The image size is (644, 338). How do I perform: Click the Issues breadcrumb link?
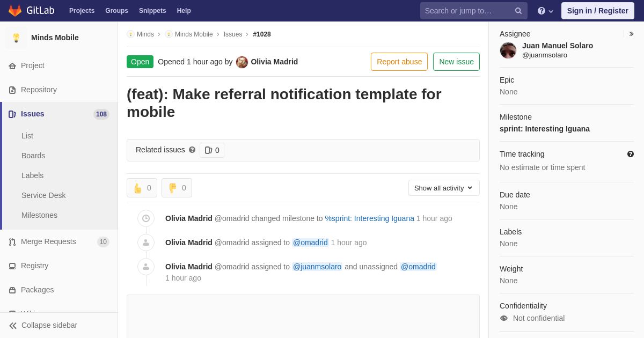233,34
